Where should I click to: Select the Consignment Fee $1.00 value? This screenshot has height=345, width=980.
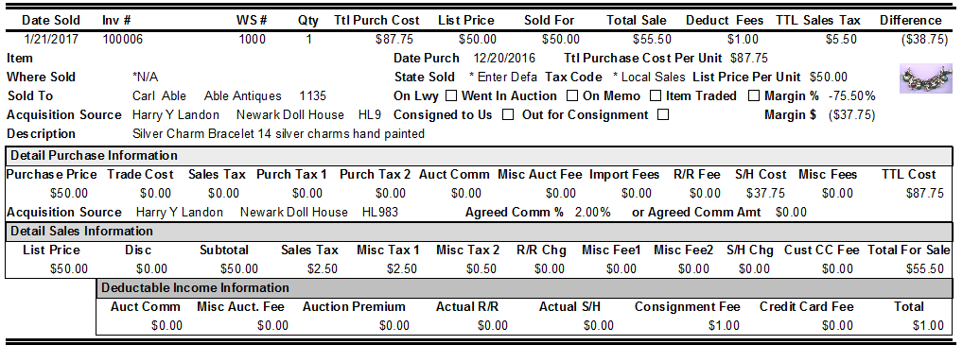click(x=724, y=326)
